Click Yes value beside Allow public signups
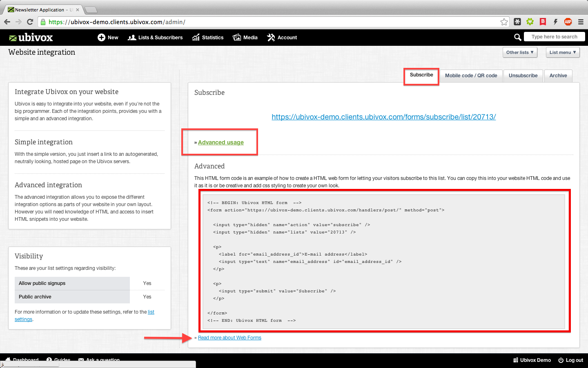This screenshot has width=588, height=368. click(147, 283)
